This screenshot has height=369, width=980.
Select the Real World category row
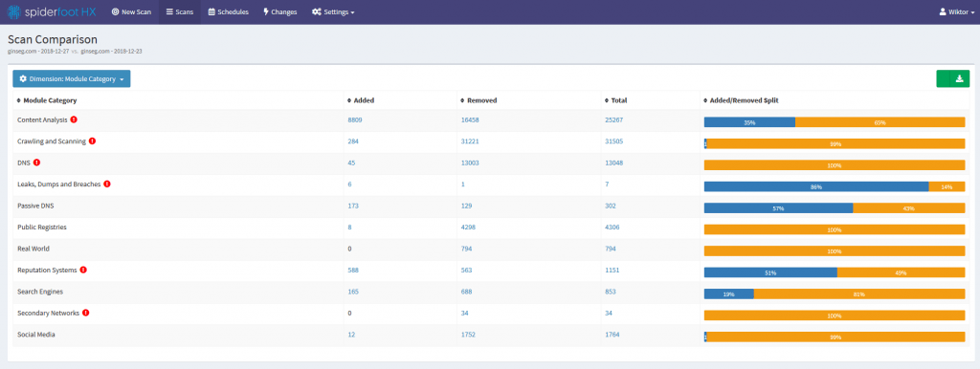[x=491, y=249]
